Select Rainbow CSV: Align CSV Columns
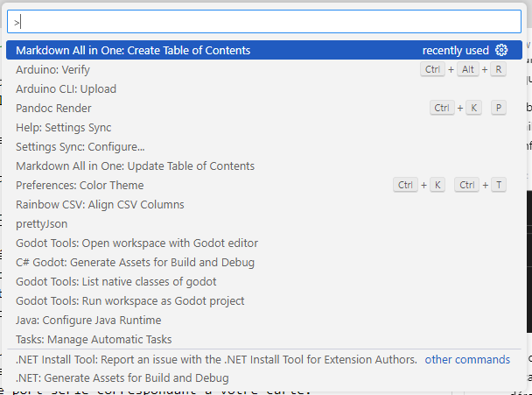 coord(100,205)
